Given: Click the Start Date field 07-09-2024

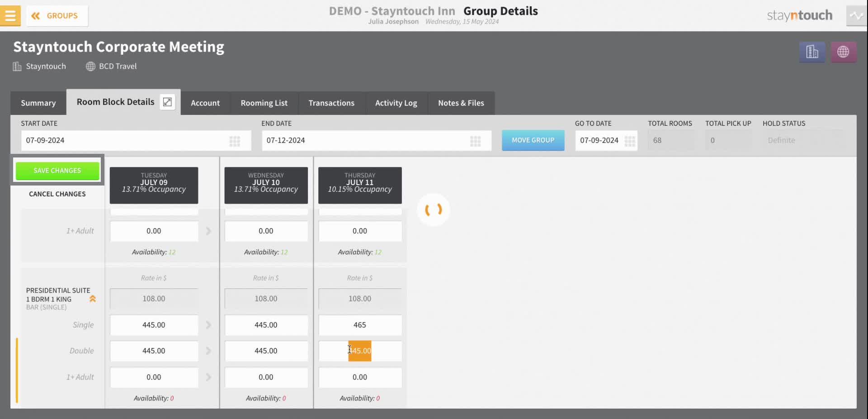Looking at the screenshot, I should click(136, 141).
